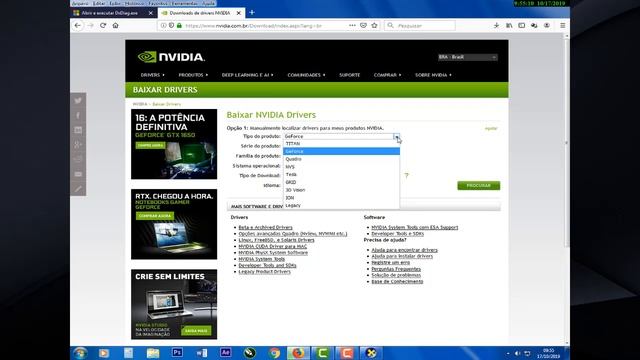Image resolution: width=640 pixels, height=360 pixels.
Task: Click the Firefox search box Pesquisar
Action: 420,25
